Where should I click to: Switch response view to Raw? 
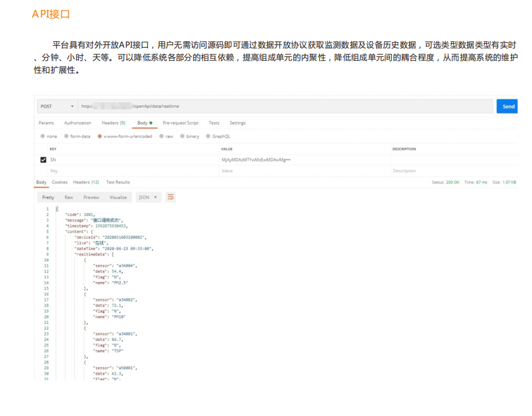(x=69, y=197)
